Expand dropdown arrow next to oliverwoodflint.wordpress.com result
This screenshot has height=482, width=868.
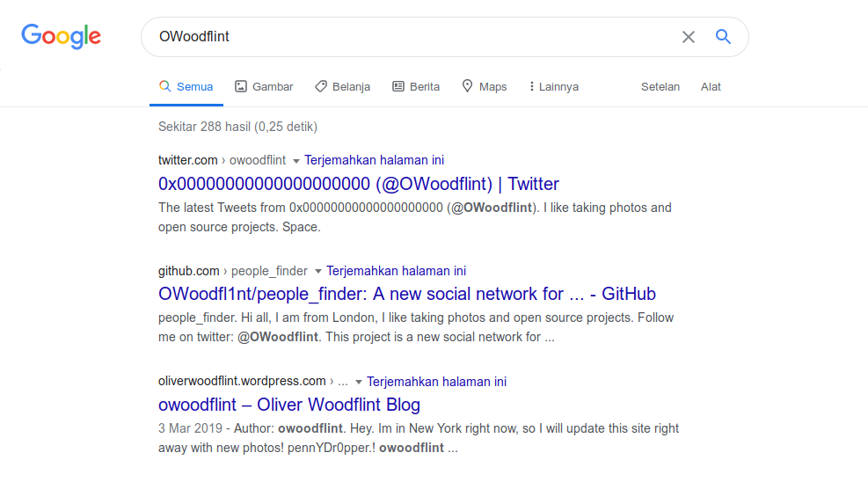(x=359, y=382)
